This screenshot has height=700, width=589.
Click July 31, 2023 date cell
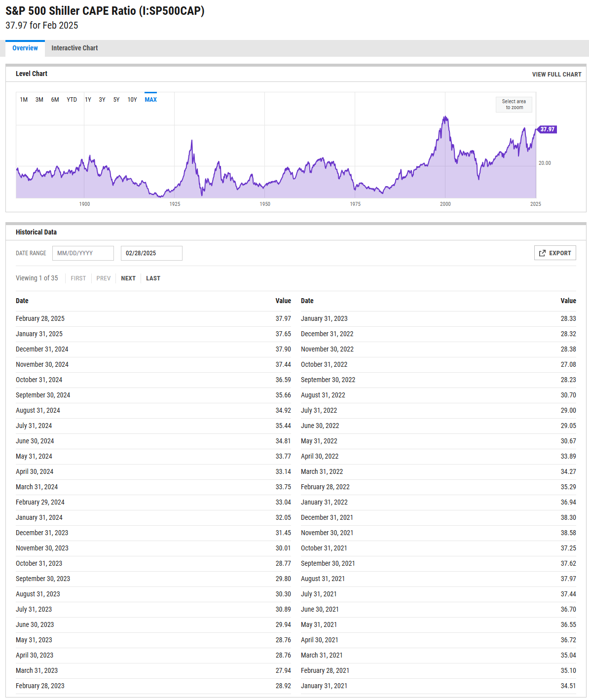pos(34,610)
